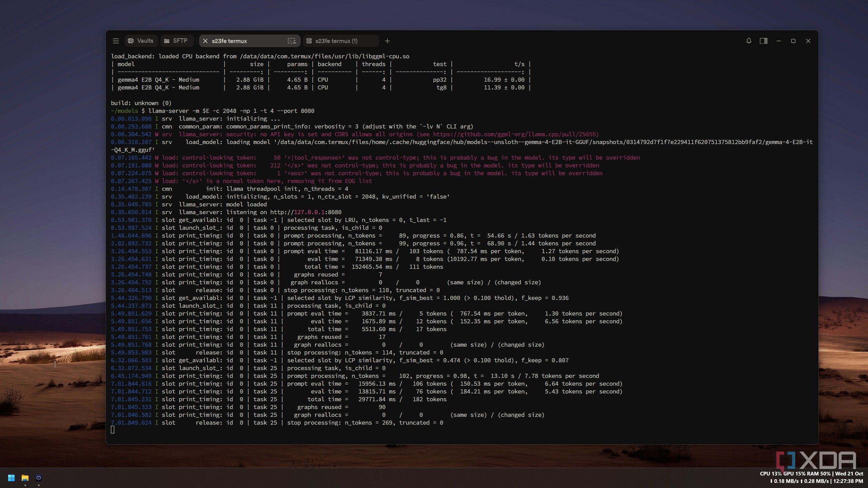This screenshot has height=488, width=868.
Task: Add a new tab with the plus button
Action: pyautogui.click(x=387, y=41)
